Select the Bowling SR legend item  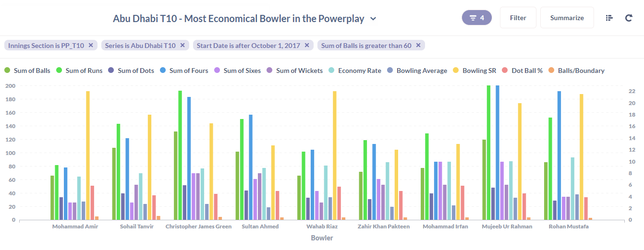click(x=474, y=71)
